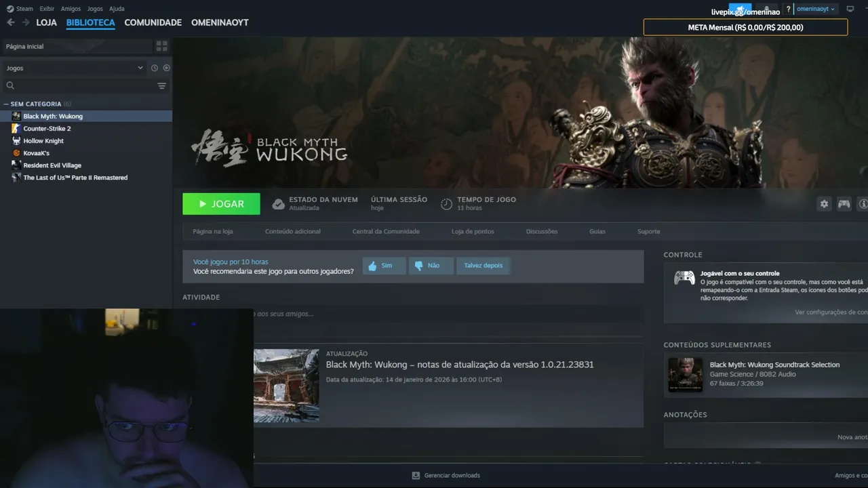The height and width of the screenshot is (488, 868).
Task: Click the library search magnifier icon
Action: pos(10,85)
